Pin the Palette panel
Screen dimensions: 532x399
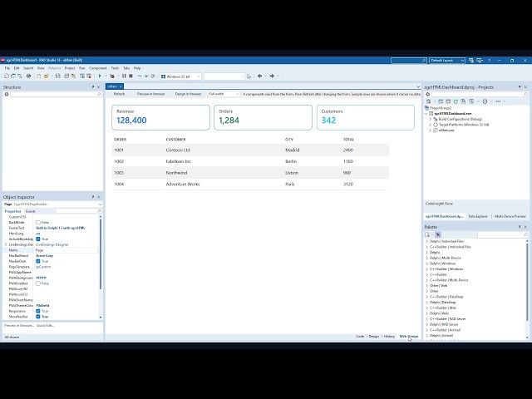pos(520,227)
